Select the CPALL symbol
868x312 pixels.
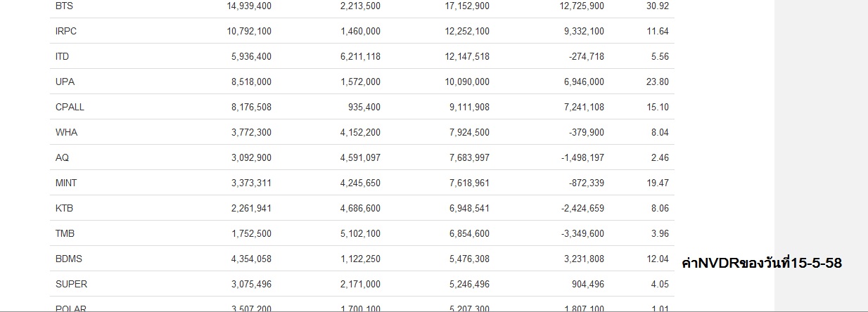click(x=70, y=107)
